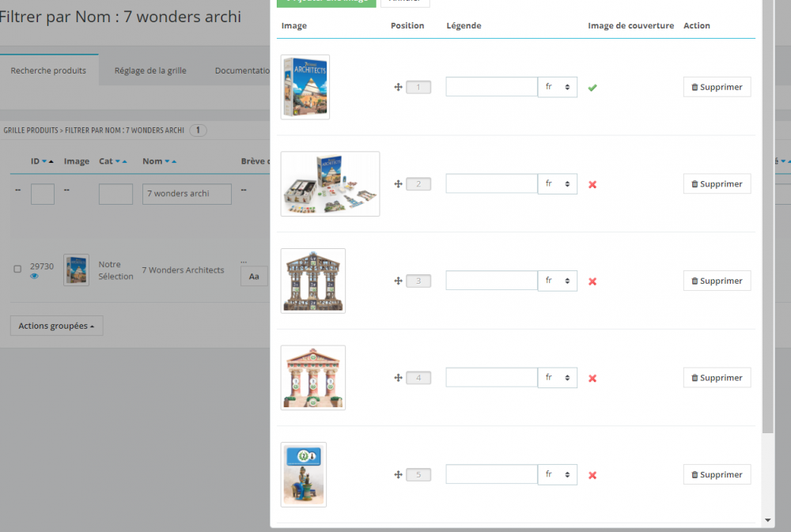Click Supprimer for image 4
The height and width of the screenshot is (532, 791).
point(717,377)
